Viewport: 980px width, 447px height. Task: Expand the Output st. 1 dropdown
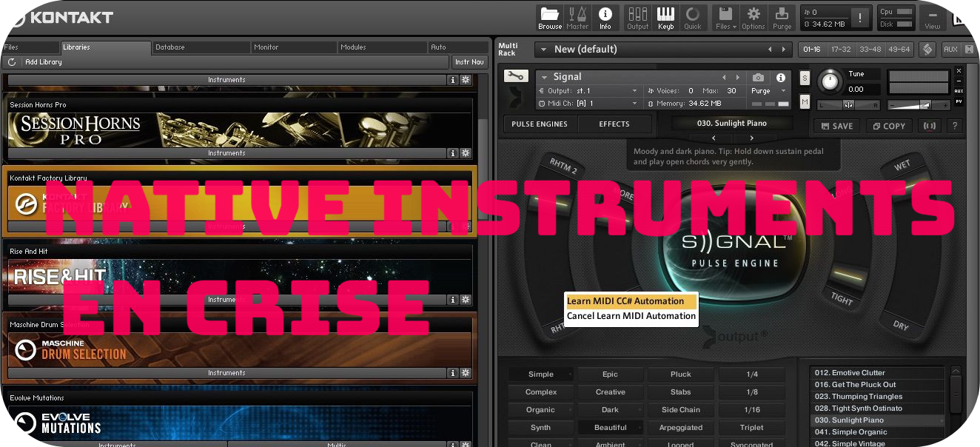634,91
